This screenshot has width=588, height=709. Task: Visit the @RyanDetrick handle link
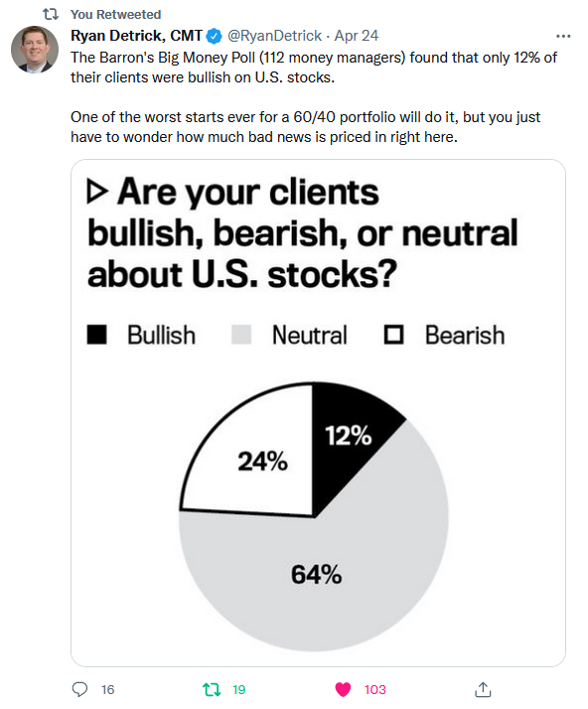point(274,36)
